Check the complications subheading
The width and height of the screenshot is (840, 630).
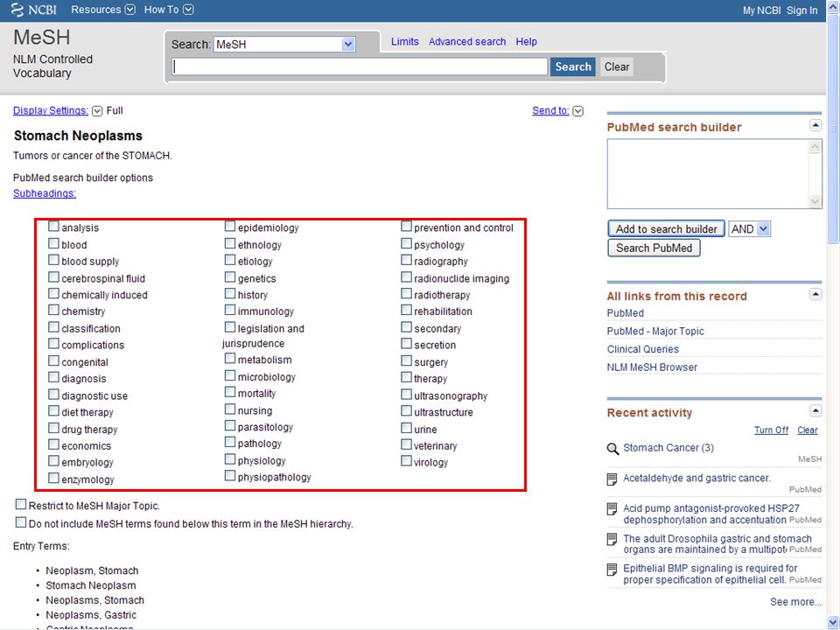[x=53, y=344]
